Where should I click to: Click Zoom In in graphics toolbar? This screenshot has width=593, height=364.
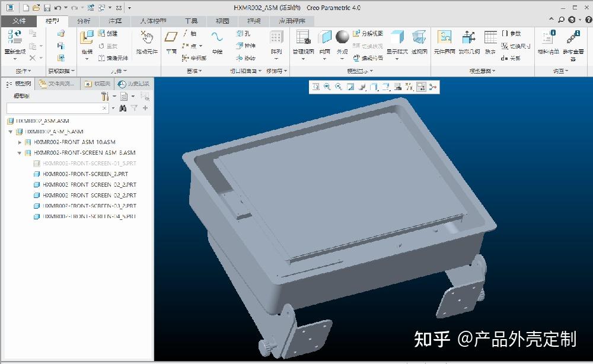[327, 87]
